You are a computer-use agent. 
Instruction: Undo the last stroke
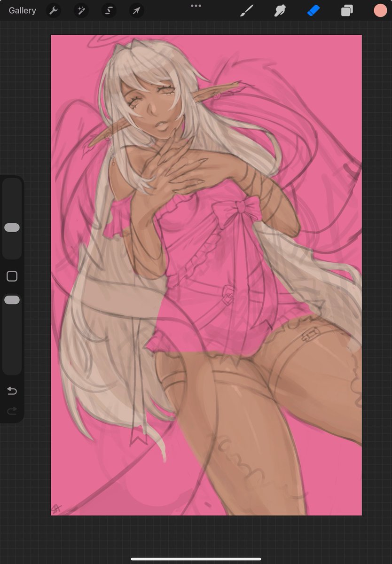(12, 391)
